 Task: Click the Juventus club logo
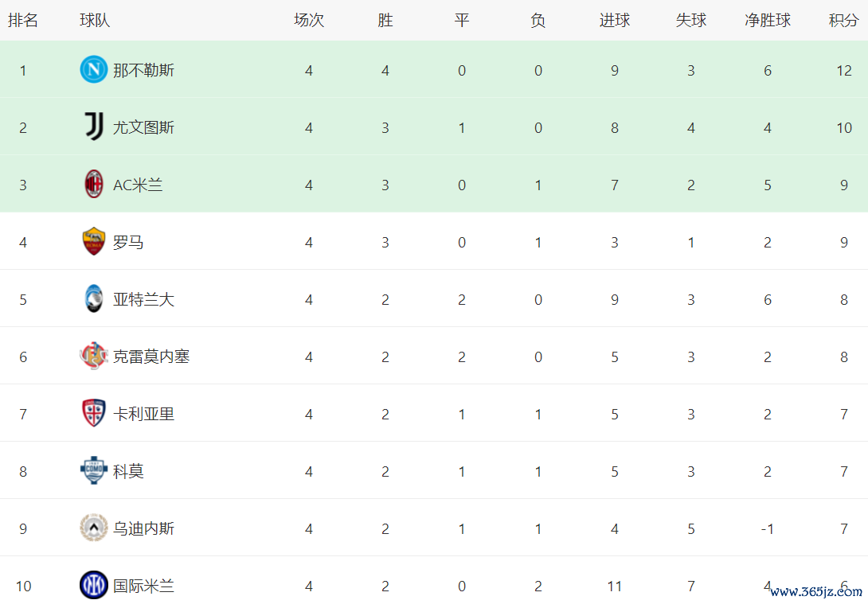[94, 127]
